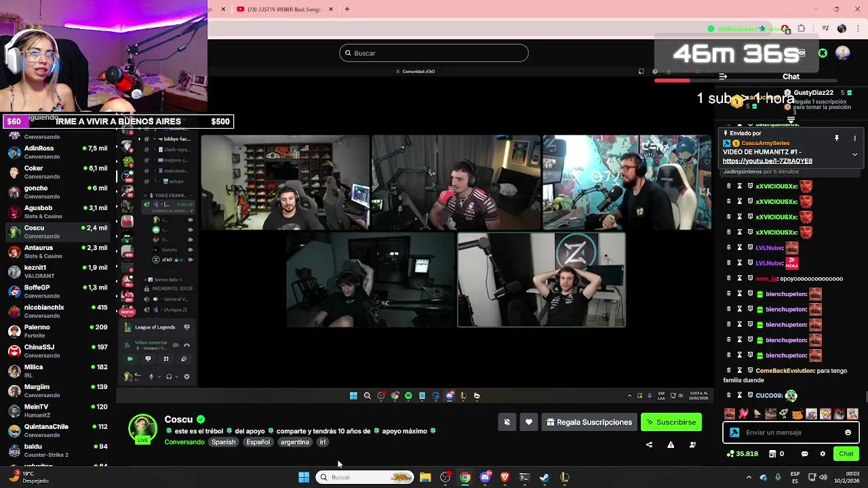Viewport: 868px width, 488px height.
Task: Open the user icon next to report
Action: coord(692,445)
